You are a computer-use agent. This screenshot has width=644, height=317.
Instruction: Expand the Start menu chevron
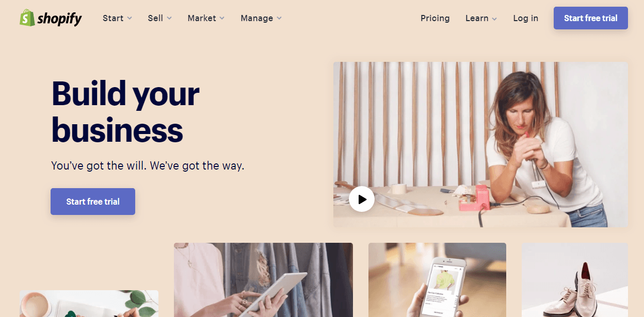click(130, 18)
